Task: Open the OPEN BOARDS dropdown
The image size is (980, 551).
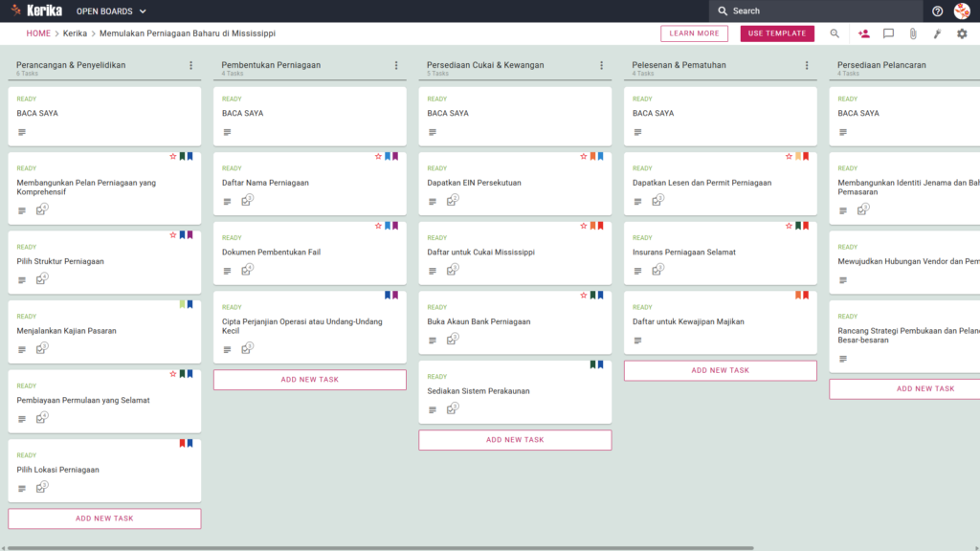Action: pyautogui.click(x=111, y=11)
